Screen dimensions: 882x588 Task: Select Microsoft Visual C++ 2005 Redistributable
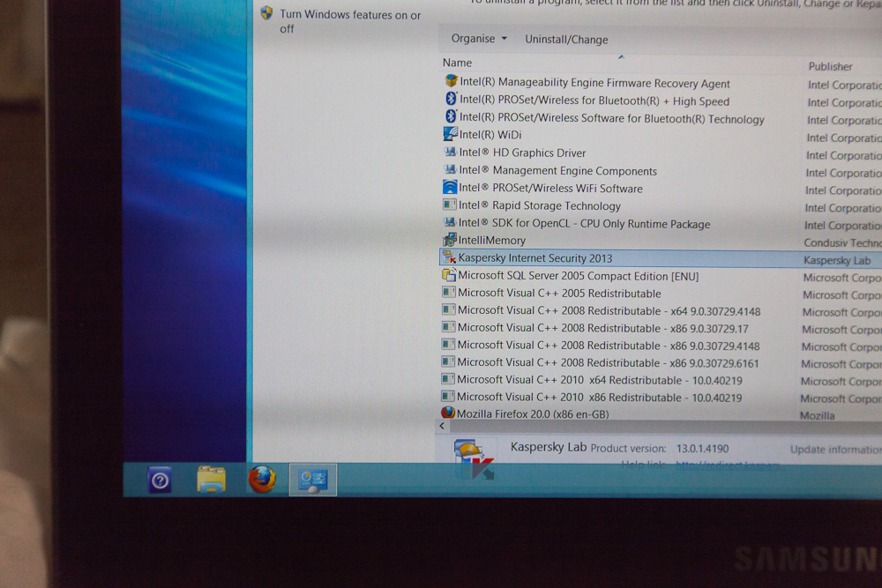pyautogui.click(x=559, y=294)
